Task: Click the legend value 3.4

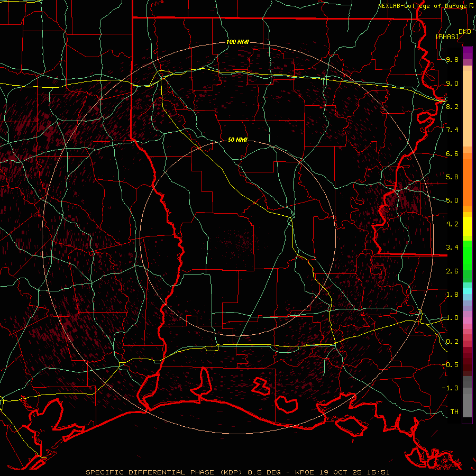Action: click(x=452, y=247)
